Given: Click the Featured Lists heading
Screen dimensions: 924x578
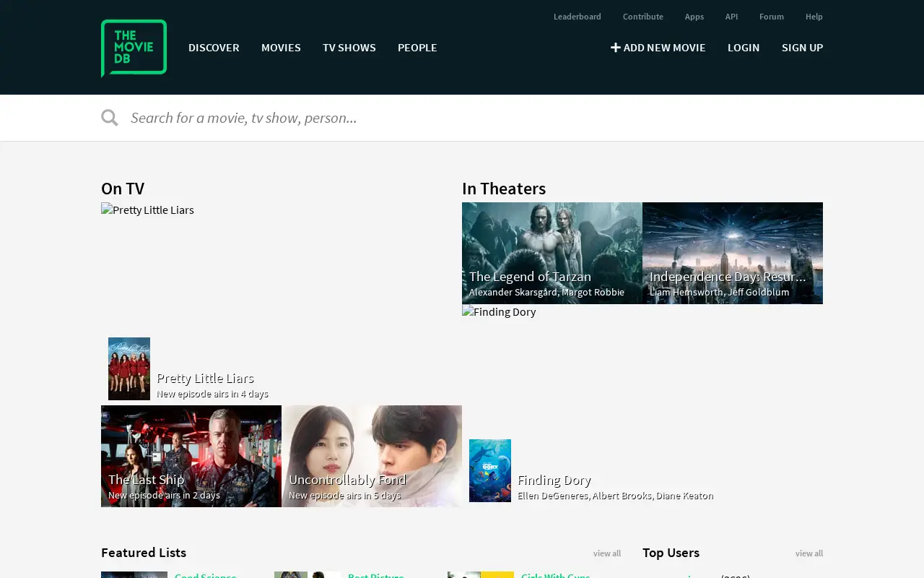Looking at the screenshot, I should point(144,553).
